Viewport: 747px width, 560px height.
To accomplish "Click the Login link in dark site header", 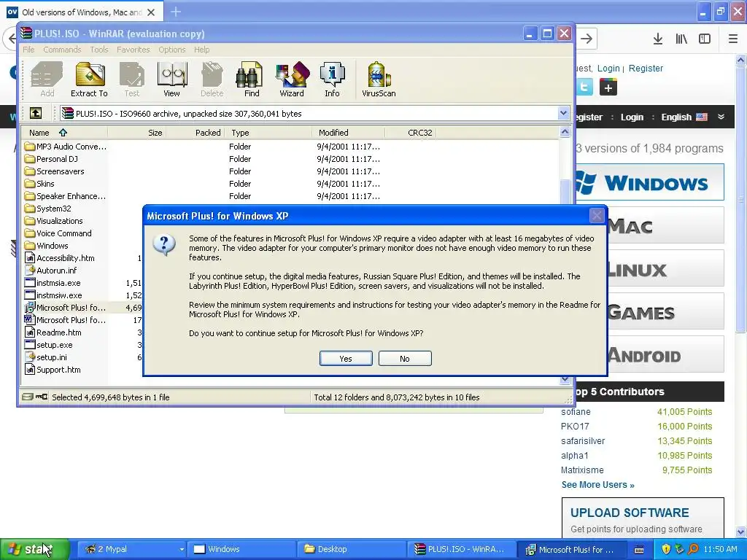I will point(632,117).
